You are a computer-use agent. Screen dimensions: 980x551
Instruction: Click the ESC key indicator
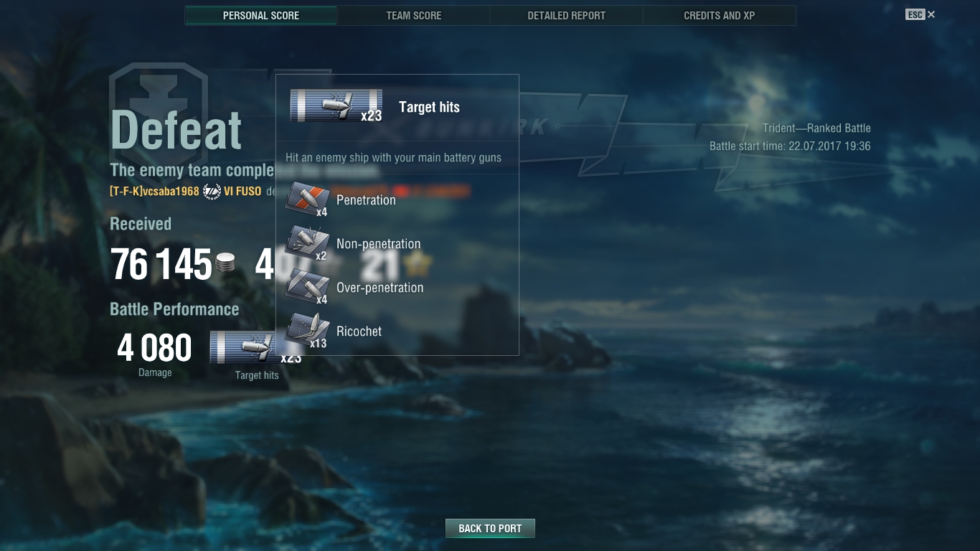(x=915, y=14)
